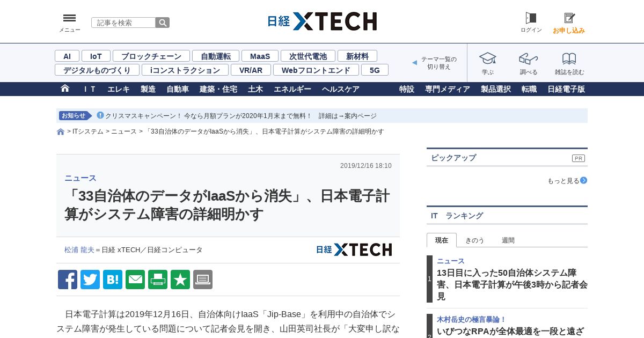Open the 建築・住宅 menu item
Viewport: 644px width, 338px height.
click(x=218, y=89)
